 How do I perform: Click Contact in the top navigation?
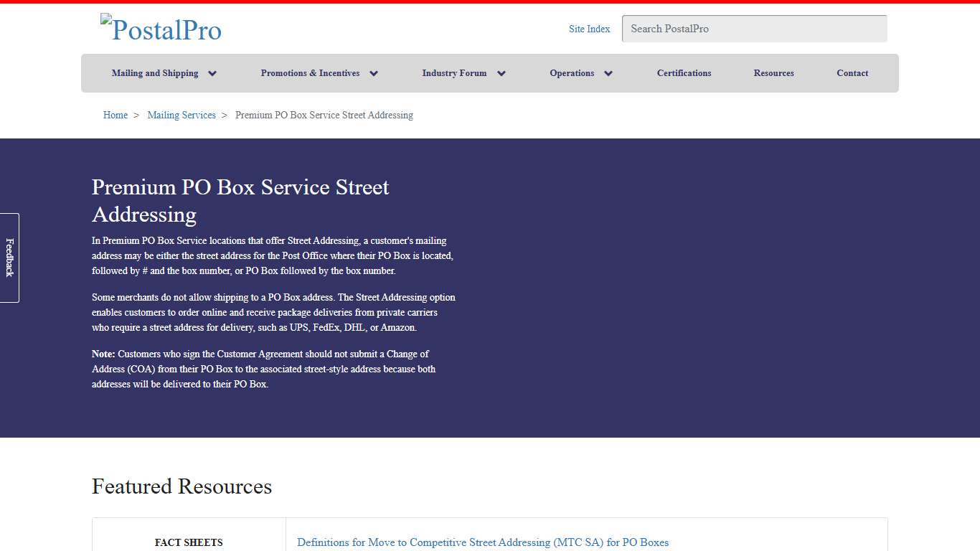click(852, 72)
